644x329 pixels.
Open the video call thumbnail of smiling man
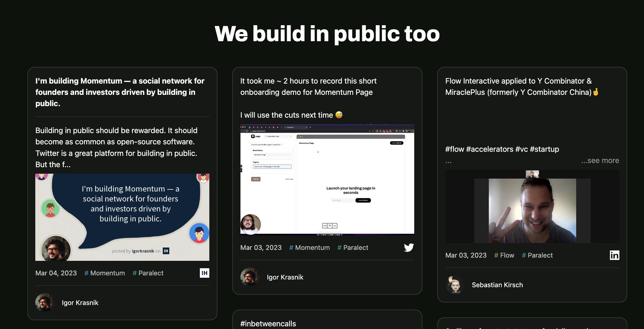[x=532, y=207]
